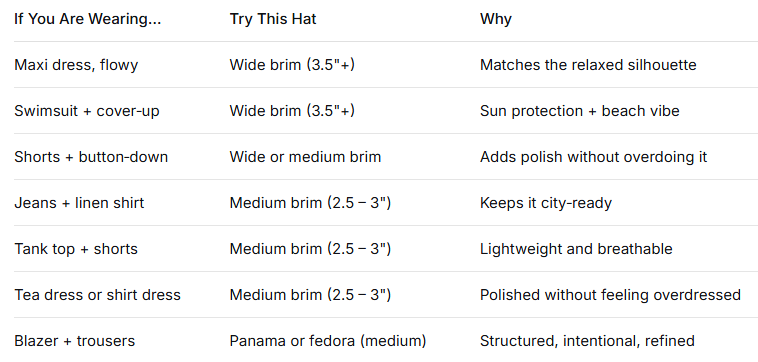Screen dimensions: 758x362
Task: Select the 'Jeans + linen shirt' cell
Action: [79, 203]
